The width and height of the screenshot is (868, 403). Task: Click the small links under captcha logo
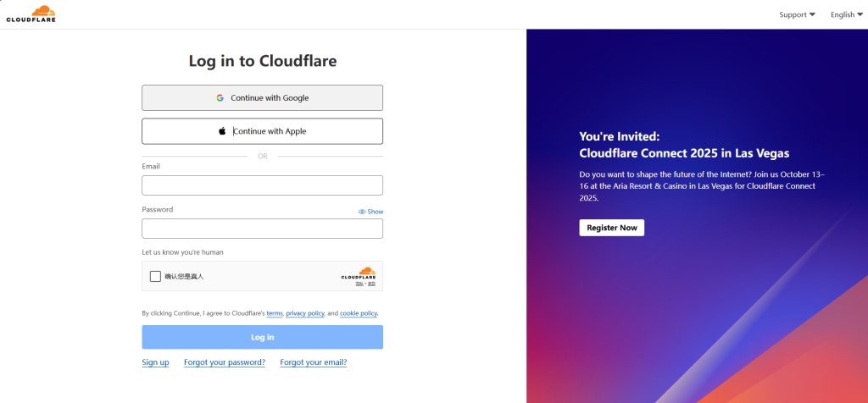tap(365, 284)
